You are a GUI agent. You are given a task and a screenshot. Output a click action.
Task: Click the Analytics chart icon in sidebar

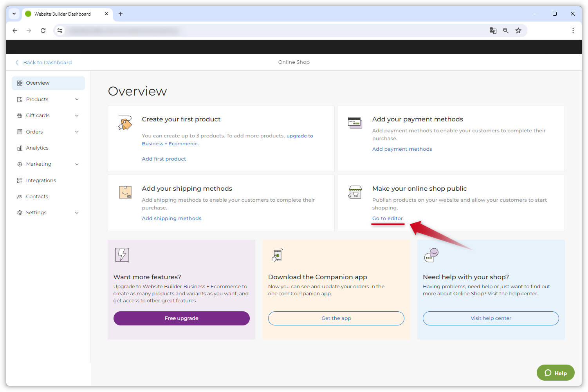[20, 148]
